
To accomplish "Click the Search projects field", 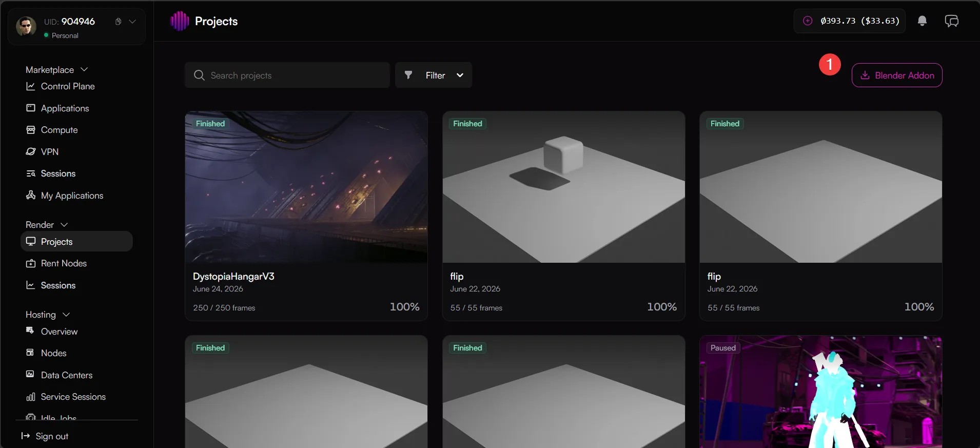I will click(287, 75).
